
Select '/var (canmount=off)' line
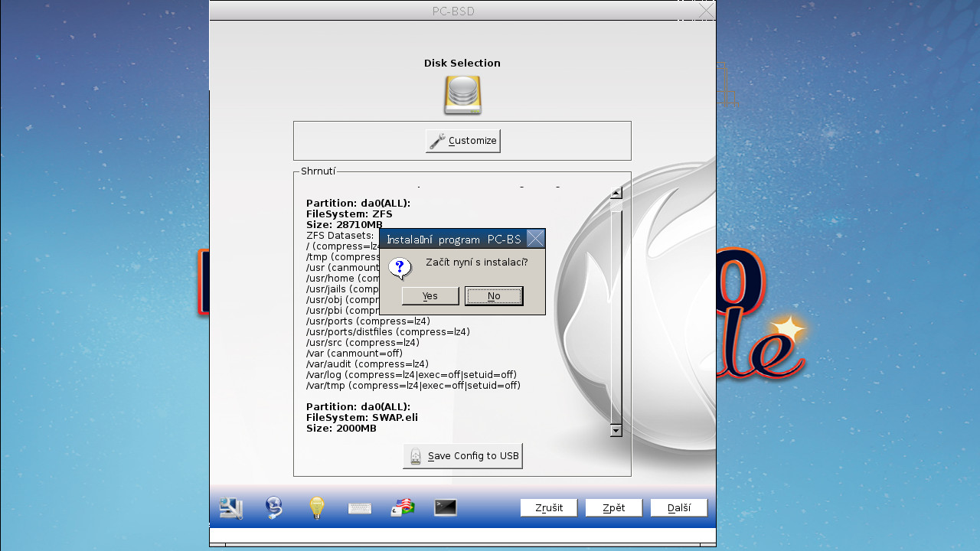354,354
